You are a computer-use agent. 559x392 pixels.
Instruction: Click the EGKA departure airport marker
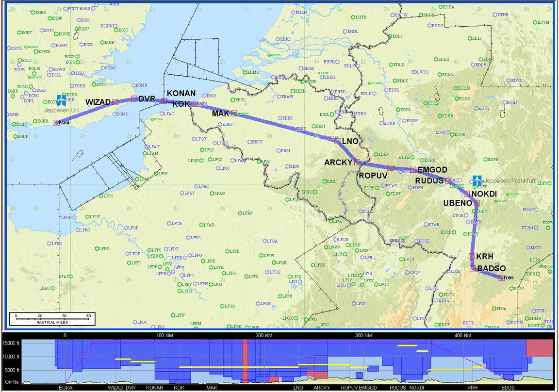[57, 123]
